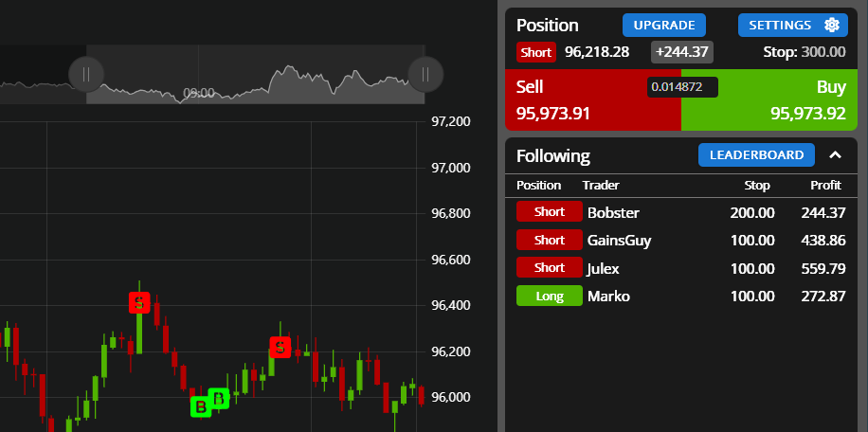Click the left green B buy marker

pyautogui.click(x=201, y=407)
